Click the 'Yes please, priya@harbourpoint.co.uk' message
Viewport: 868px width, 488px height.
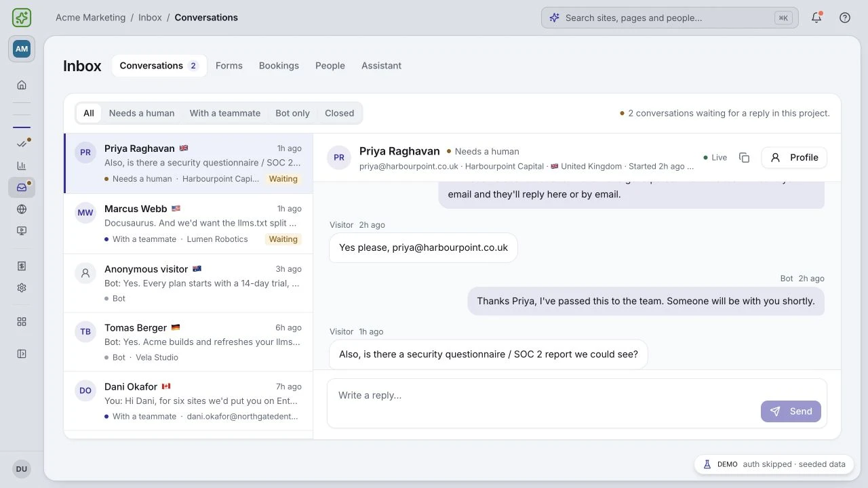pyautogui.click(x=423, y=247)
